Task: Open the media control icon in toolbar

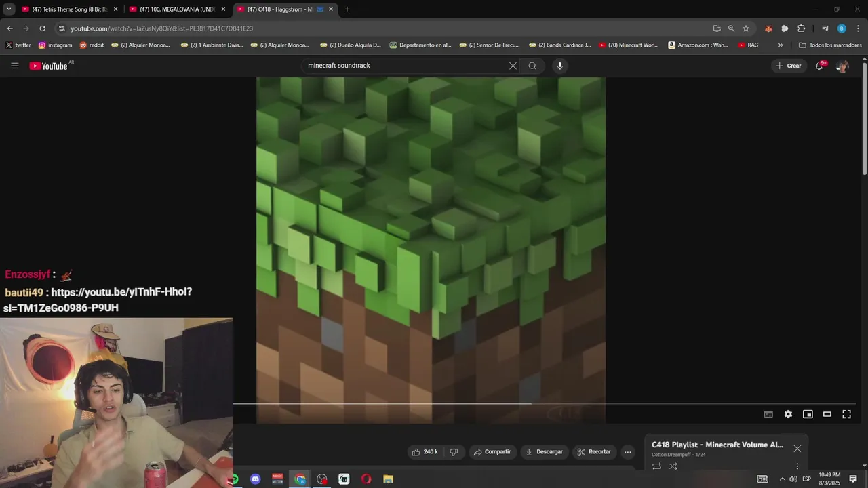Action: point(825,28)
